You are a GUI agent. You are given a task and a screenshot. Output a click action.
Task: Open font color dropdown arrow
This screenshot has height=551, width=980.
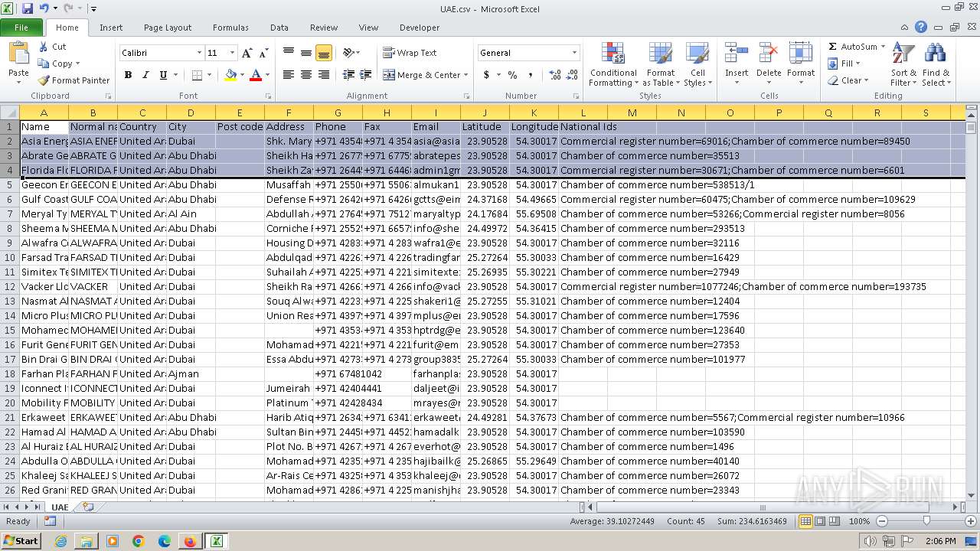pos(266,75)
